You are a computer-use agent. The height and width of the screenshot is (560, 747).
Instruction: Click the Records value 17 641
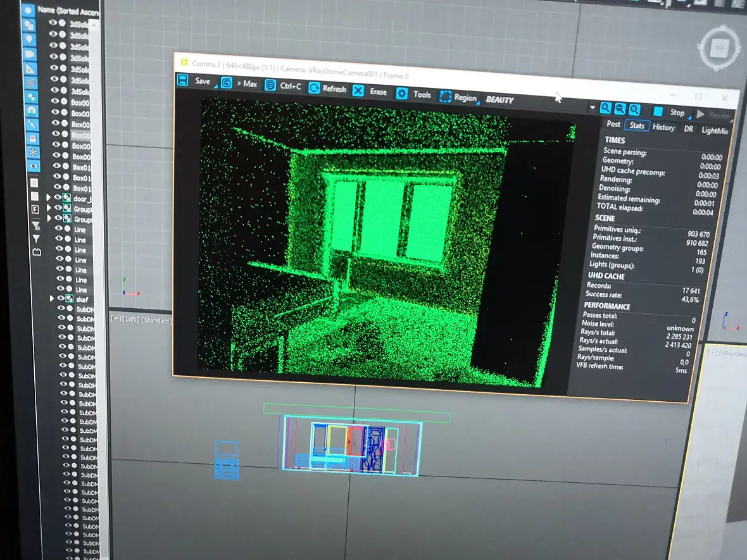click(x=691, y=290)
